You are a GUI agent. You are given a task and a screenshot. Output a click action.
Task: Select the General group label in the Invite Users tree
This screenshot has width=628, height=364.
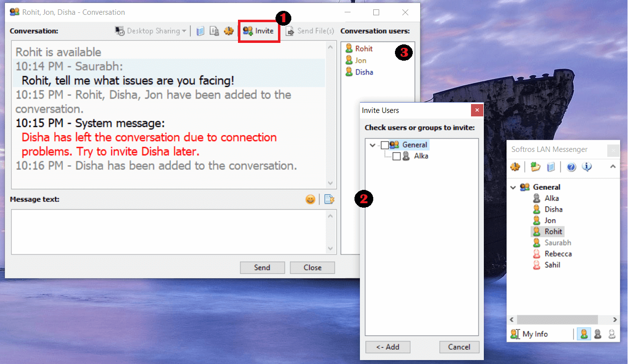click(x=414, y=145)
